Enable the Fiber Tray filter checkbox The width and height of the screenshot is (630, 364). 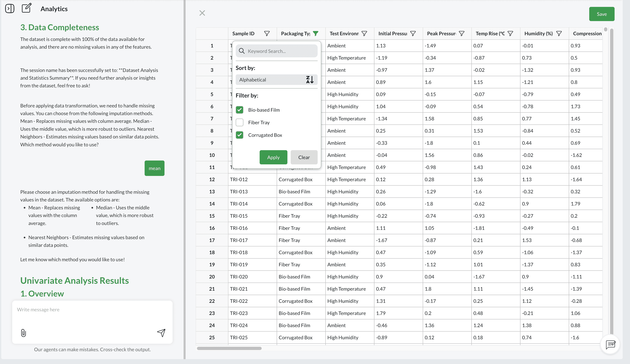[x=240, y=122]
